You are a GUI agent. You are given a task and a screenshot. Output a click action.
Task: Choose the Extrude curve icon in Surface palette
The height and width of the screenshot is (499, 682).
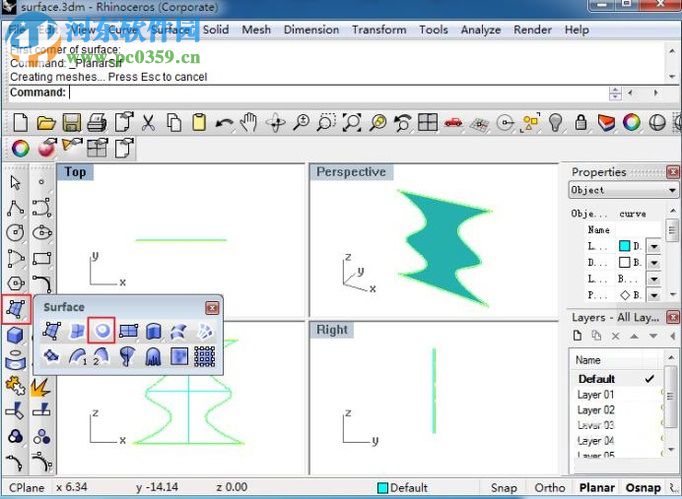[153, 331]
